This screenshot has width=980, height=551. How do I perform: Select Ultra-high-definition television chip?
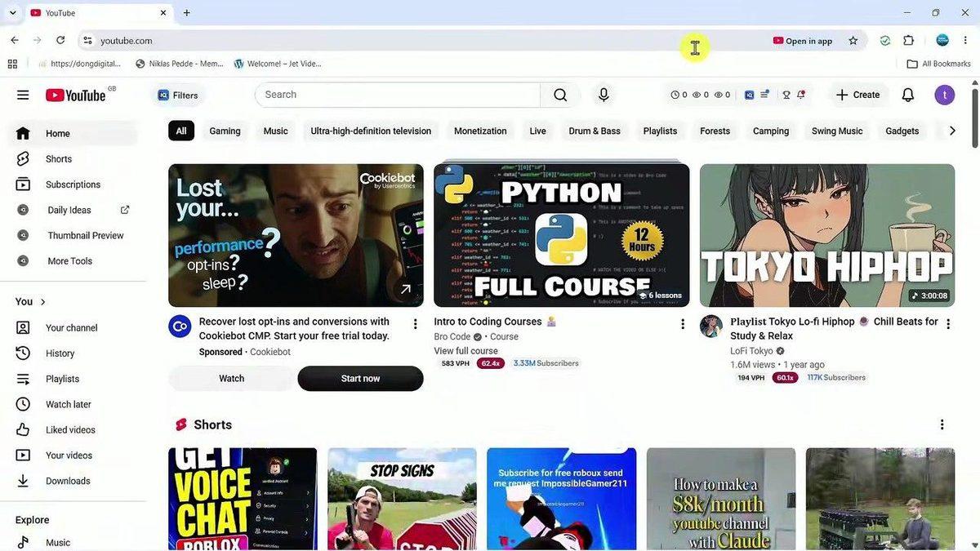coord(371,131)
